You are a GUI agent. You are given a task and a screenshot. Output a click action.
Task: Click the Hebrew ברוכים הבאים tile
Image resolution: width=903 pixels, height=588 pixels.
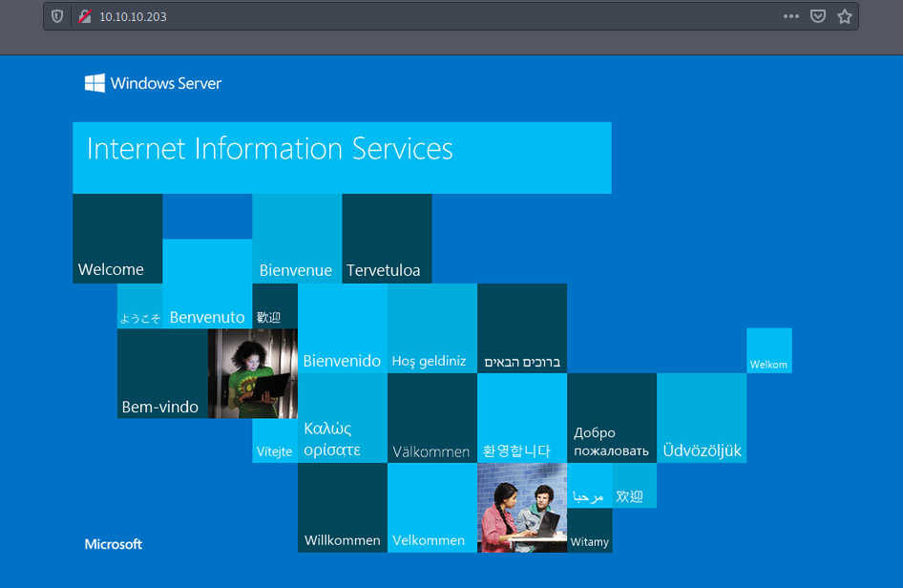(x=522, y=328)
